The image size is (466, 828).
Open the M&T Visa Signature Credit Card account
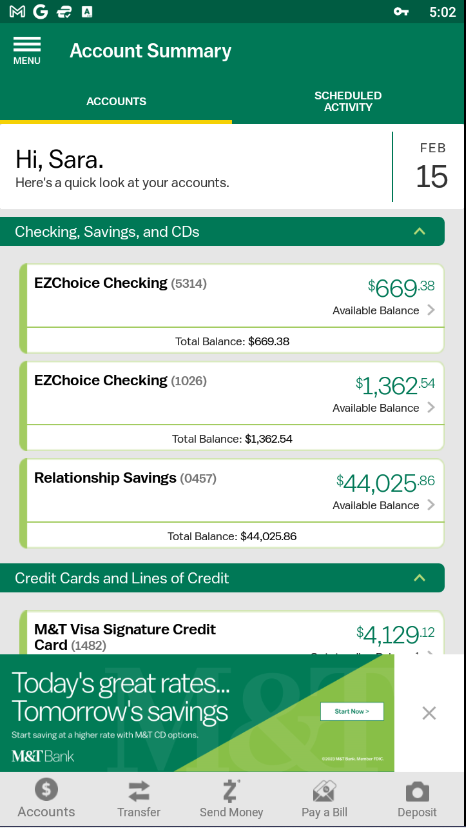(232, 633)
